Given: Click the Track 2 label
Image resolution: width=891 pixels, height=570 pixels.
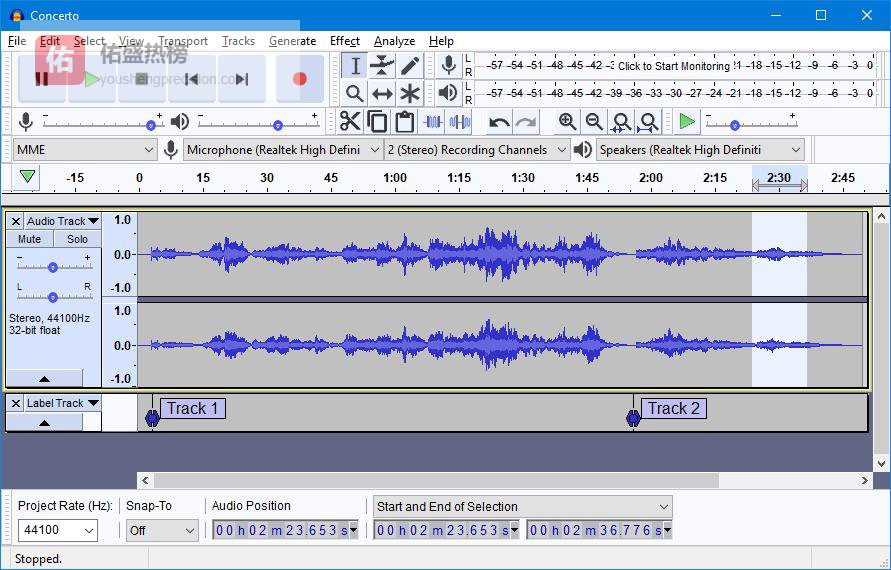Looking at the screenshot, I should [673, 408].
